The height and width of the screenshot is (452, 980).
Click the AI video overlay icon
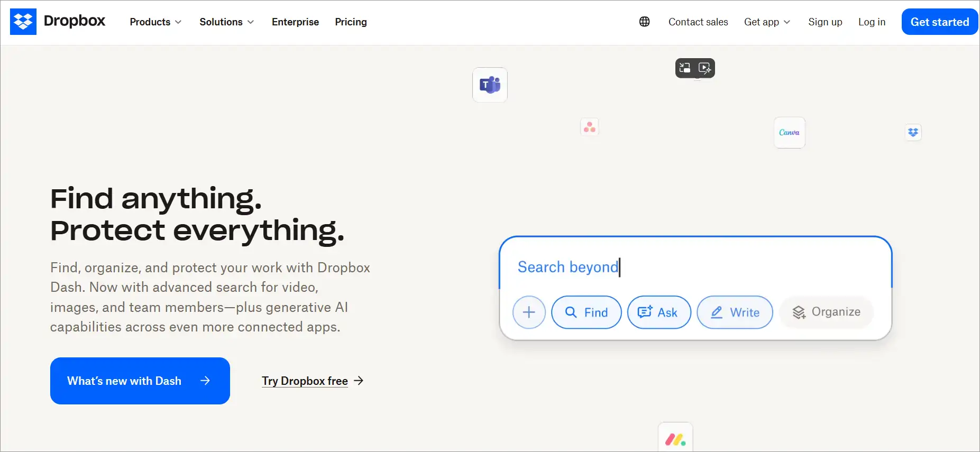coord(704,68)
